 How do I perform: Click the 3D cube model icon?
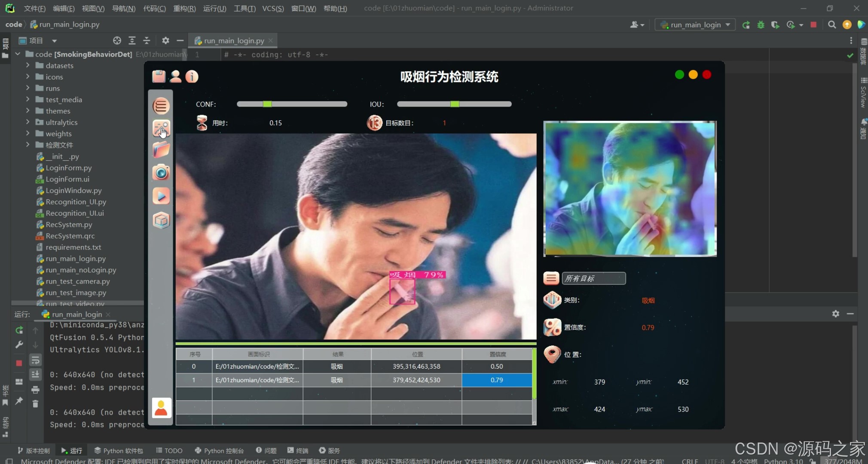coord(161,220)
